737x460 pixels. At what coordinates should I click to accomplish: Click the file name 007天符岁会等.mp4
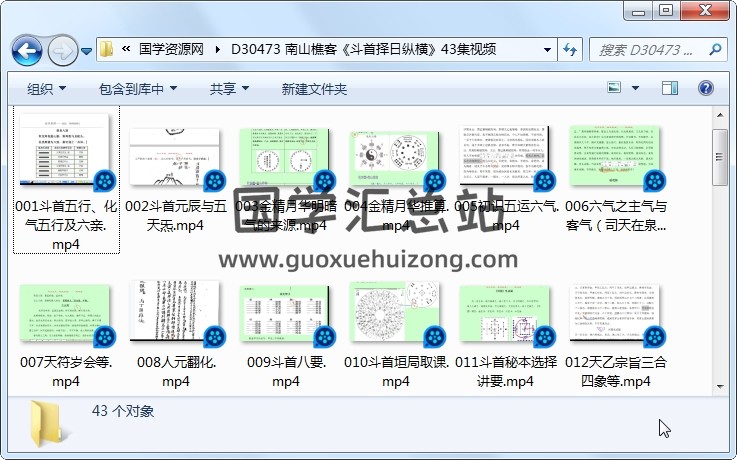66,372
